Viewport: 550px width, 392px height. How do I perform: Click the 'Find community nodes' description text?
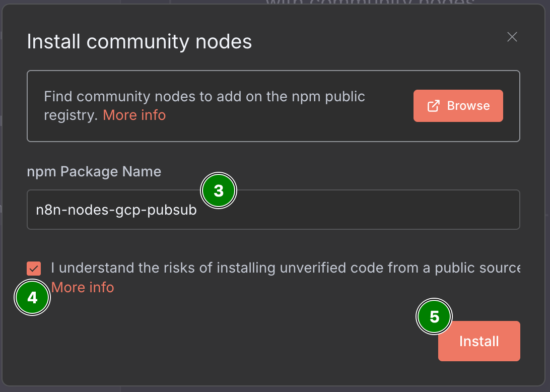click(x=204, y=106)
